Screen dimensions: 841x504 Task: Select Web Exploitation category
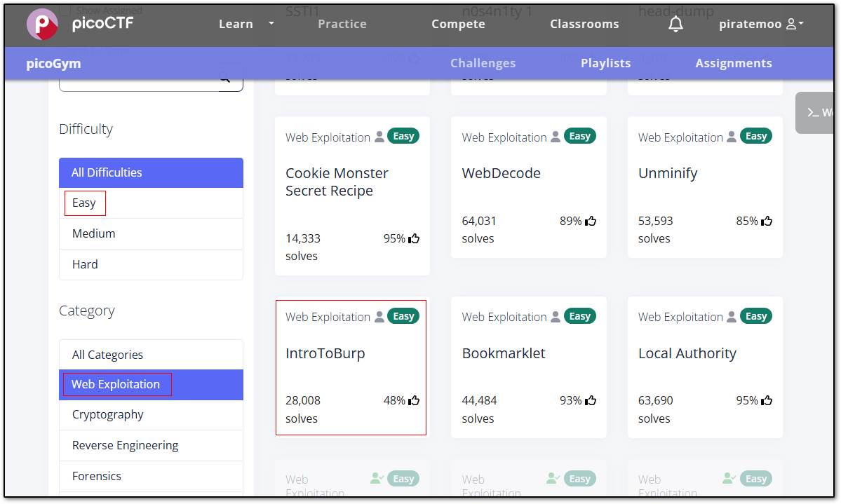[152, 384]
